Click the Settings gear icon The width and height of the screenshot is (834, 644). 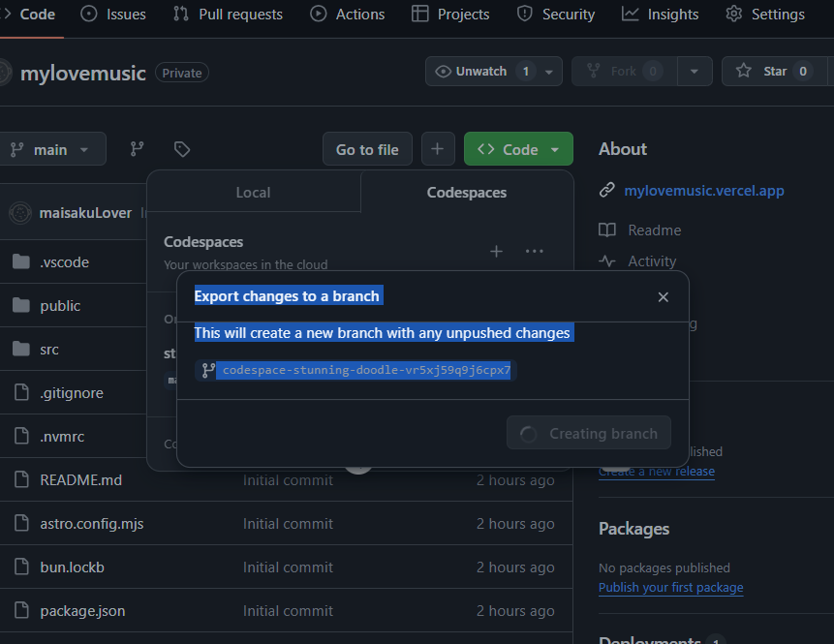[734, 14]
